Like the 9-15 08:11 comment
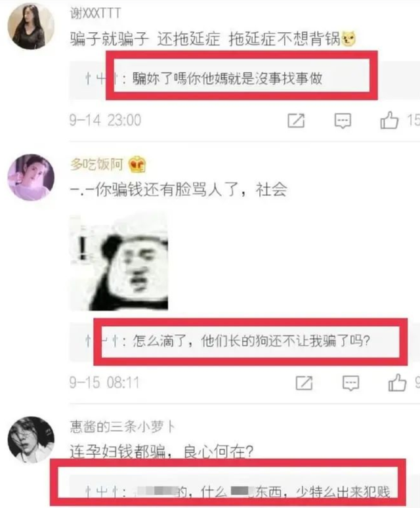The height and width of the screenshot is (508, 420). (x=397, y=383)
